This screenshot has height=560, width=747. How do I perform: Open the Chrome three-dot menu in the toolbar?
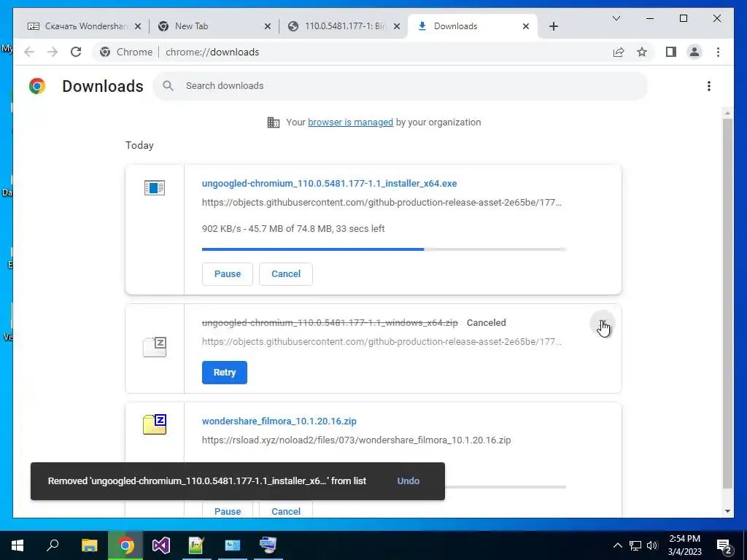pos(718,52)
